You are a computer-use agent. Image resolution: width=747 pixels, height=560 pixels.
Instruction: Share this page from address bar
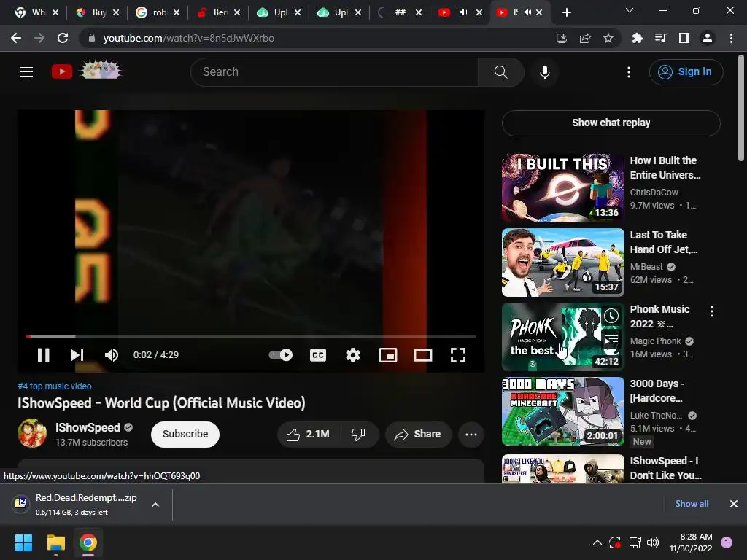pyautogui.click(x=585, y=38)
